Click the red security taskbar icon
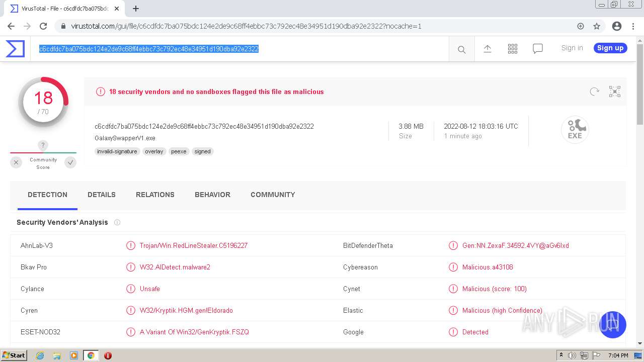This screenshot has height=362, width=644. [x=108, y=355]
